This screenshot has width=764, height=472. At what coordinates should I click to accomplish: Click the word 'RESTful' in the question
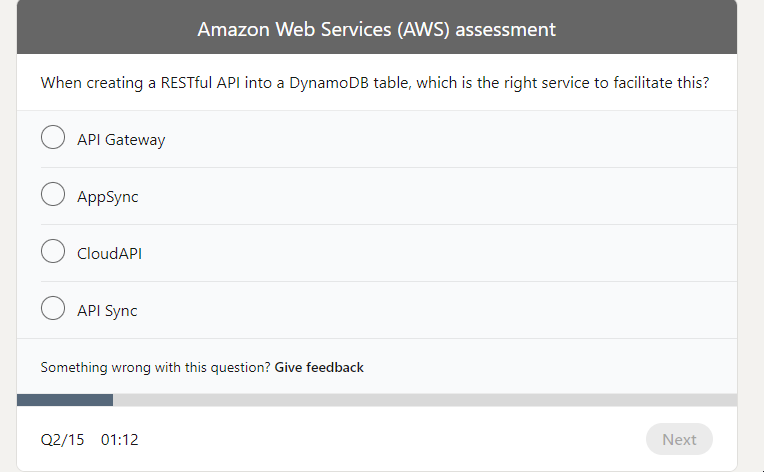(187, 83)
